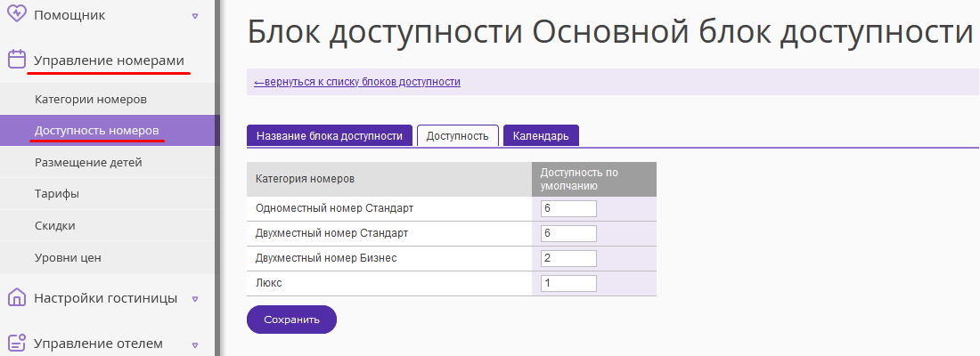Click the clipboard icon beside Управление отелем
This screenshot has width=980, height=356.
(17, 344)
